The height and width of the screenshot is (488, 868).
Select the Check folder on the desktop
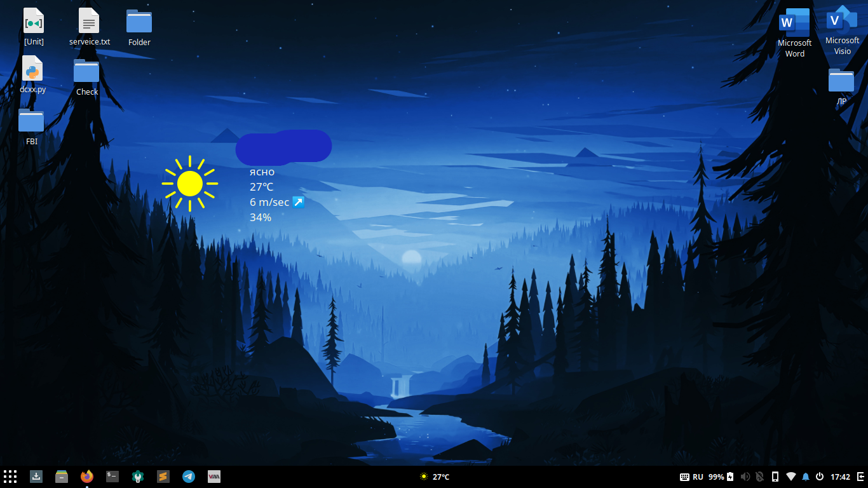[86, 77]
